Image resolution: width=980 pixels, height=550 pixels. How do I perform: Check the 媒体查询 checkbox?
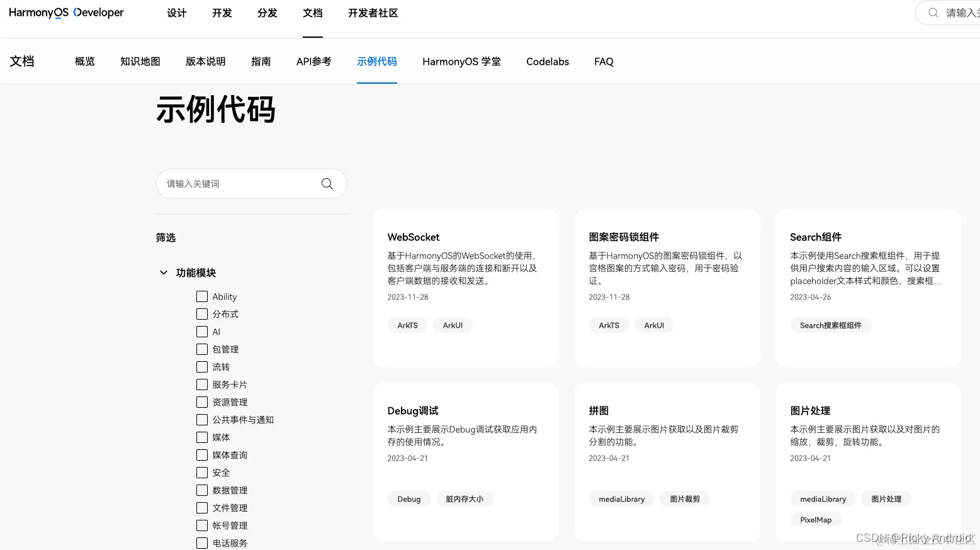[202, 455]
